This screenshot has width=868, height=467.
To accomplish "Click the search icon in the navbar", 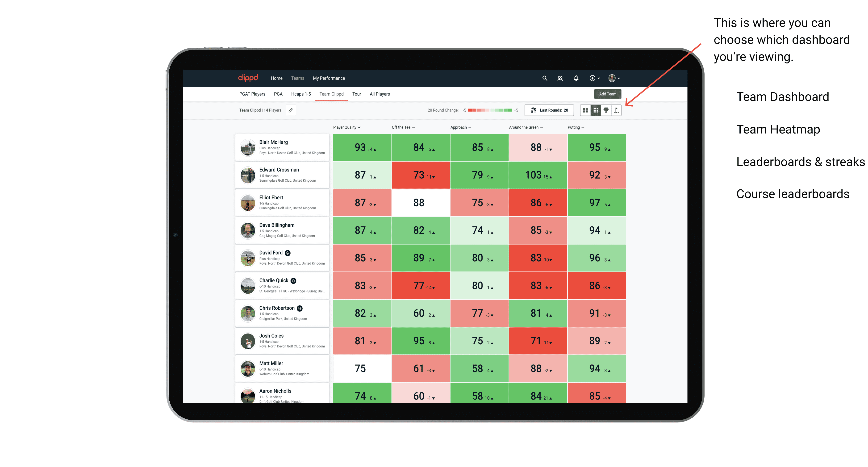I will 544,78.
